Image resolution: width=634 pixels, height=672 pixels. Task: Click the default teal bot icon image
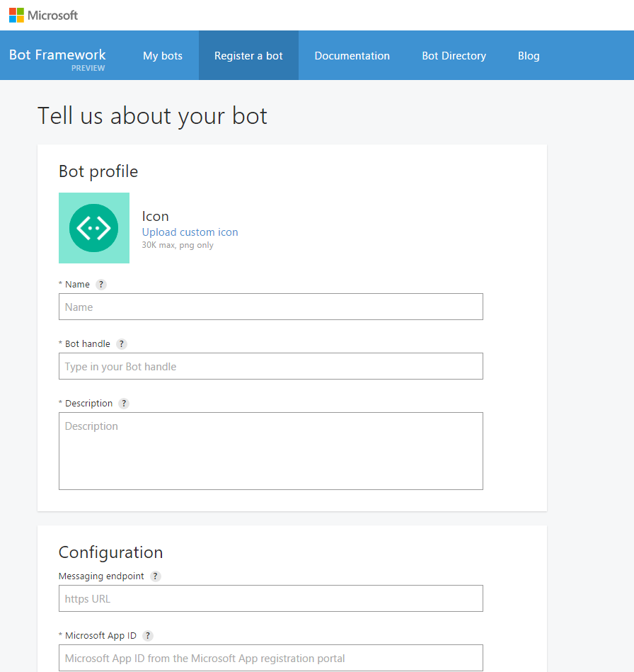[94, 228]
